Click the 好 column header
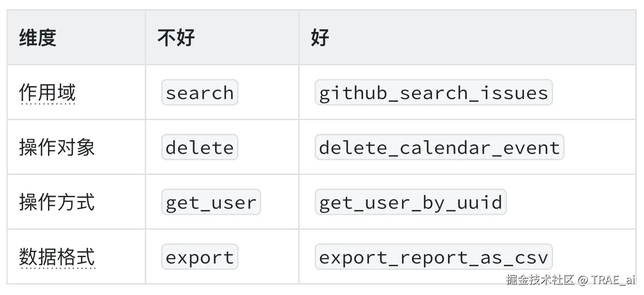 point(320,37)
